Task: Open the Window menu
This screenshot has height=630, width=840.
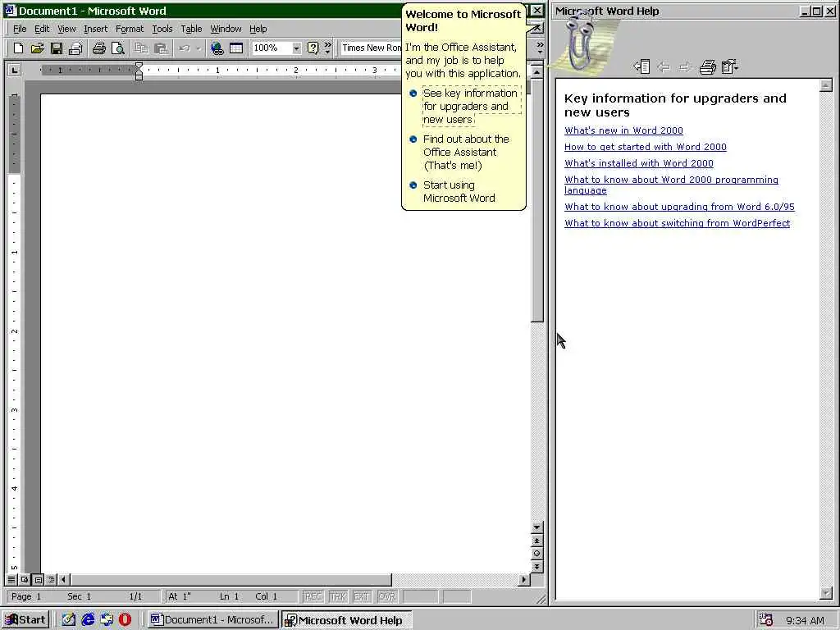Action: point(226,29)
